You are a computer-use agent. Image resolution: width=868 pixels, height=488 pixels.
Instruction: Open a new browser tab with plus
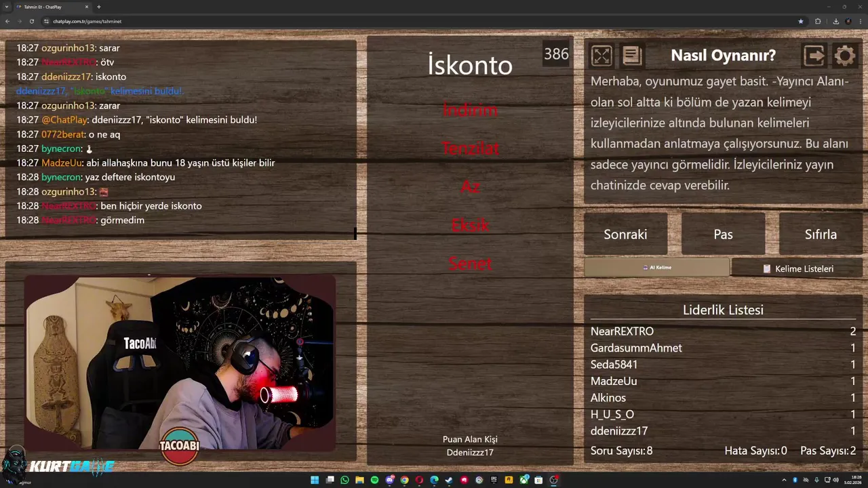[99, 7]
